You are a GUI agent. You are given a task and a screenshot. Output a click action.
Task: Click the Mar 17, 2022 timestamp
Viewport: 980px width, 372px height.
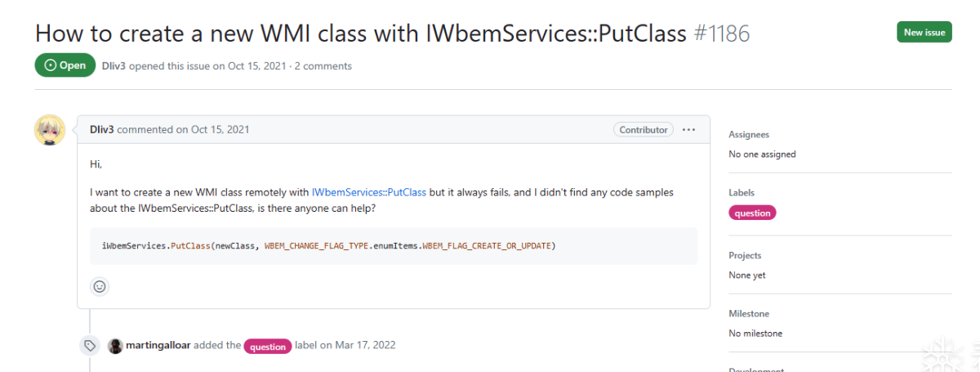(x=364, y=345)
